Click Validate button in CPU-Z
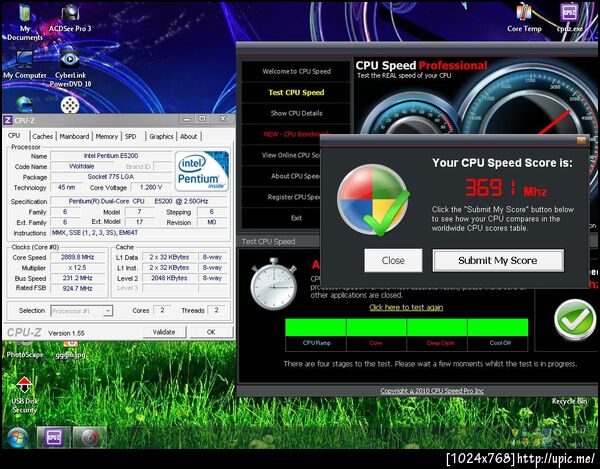The image size is (600, 469). tap(164, 332)
